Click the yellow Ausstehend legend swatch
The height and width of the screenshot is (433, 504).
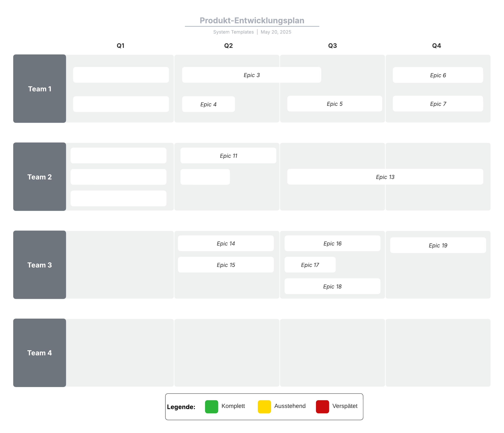pyautogui.click(x=264, y=407)
